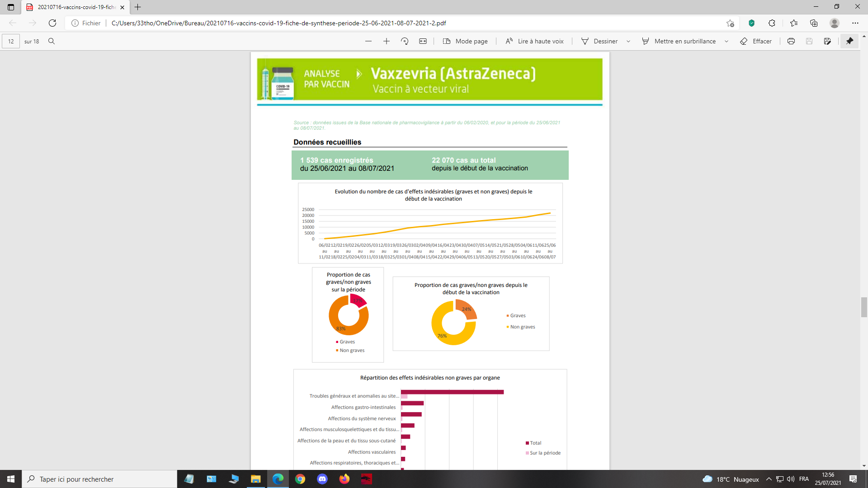Screen dimensions: 868x488
Task: Zoom in on the PDF
Action: point(387,41)
